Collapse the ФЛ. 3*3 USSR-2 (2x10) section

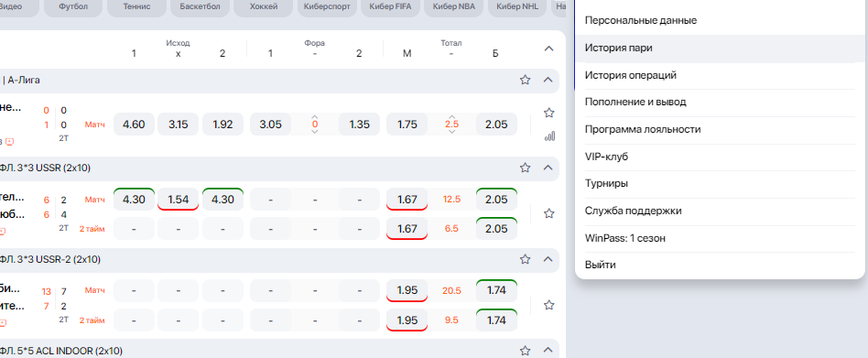pyautogui.click(x=548, y=259)
